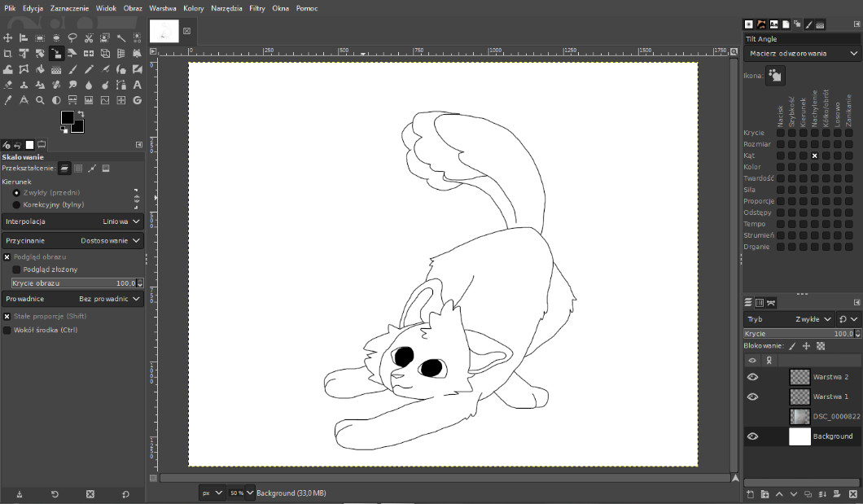Select the Scissors selection tool
The width and height of the screenshot is (863, 504).
pyautogui.click(x=89, y=38)
